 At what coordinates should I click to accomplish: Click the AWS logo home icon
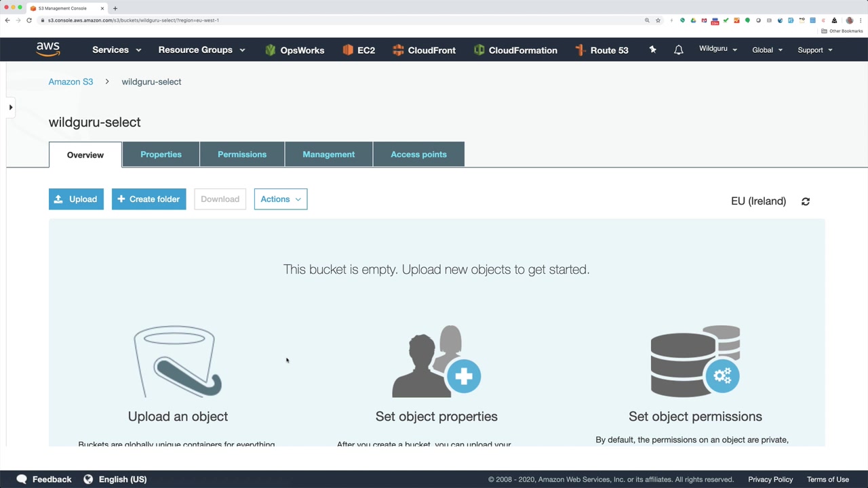[48, 49]
